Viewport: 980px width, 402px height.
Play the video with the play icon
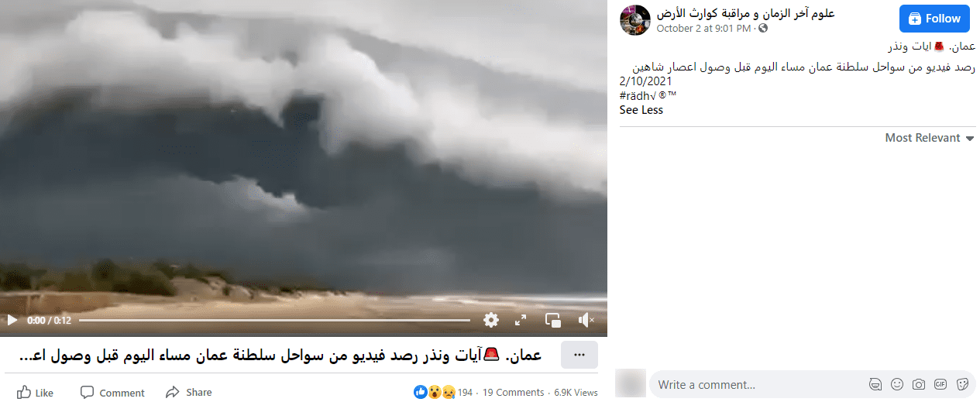coord(12,320)
